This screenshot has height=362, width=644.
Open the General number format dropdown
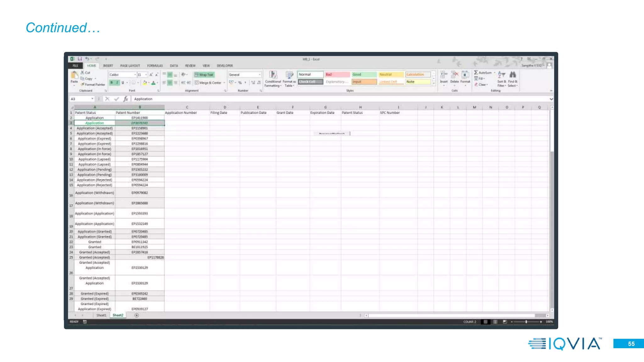click(259, 75)
